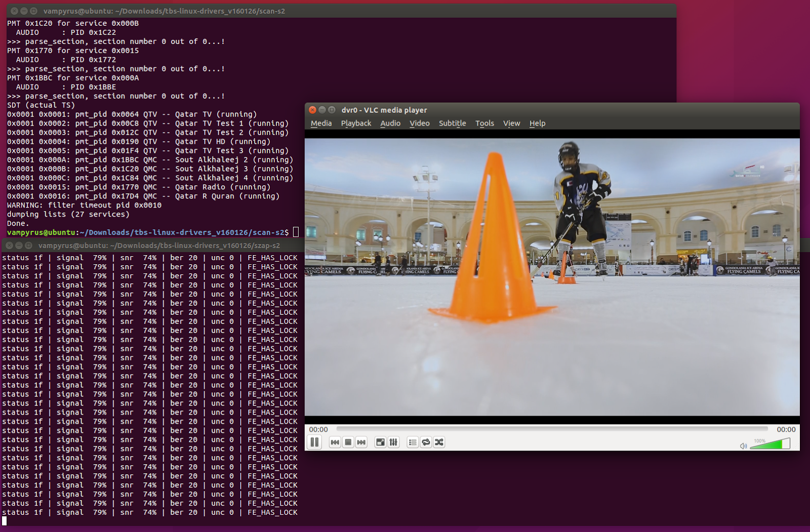The width and height of the screenshot is (810, 532).
Task: Maximize the VLC media player window
Action: coord(332,110)
